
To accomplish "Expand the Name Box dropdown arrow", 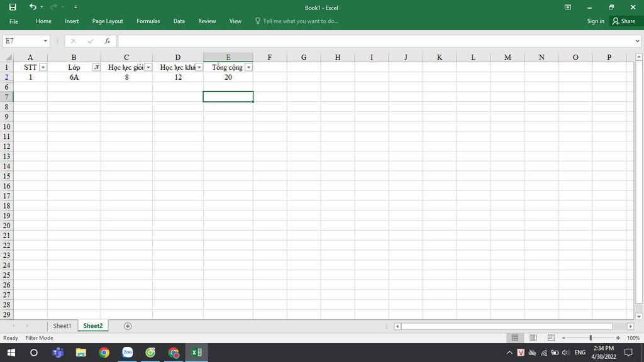I will [45, 41].
